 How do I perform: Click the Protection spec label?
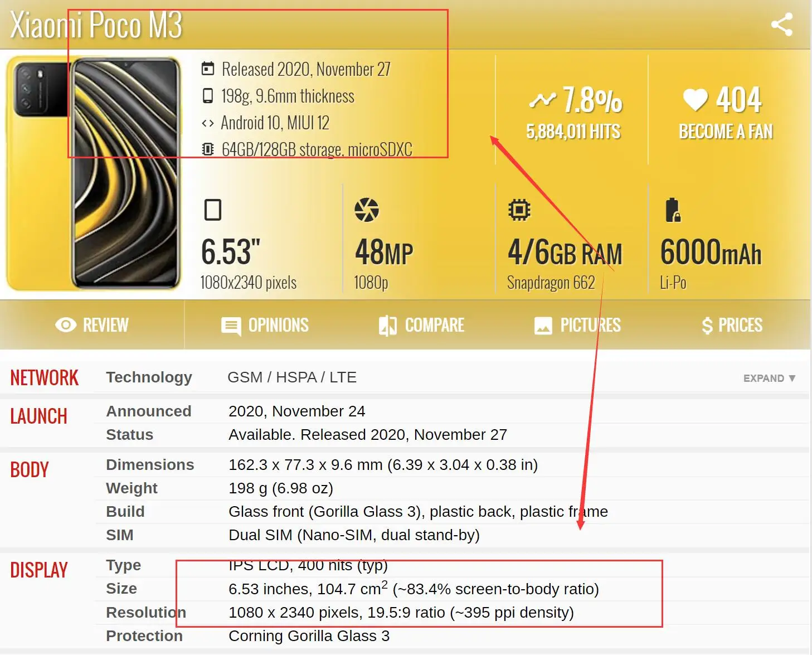tap(144, 636)
